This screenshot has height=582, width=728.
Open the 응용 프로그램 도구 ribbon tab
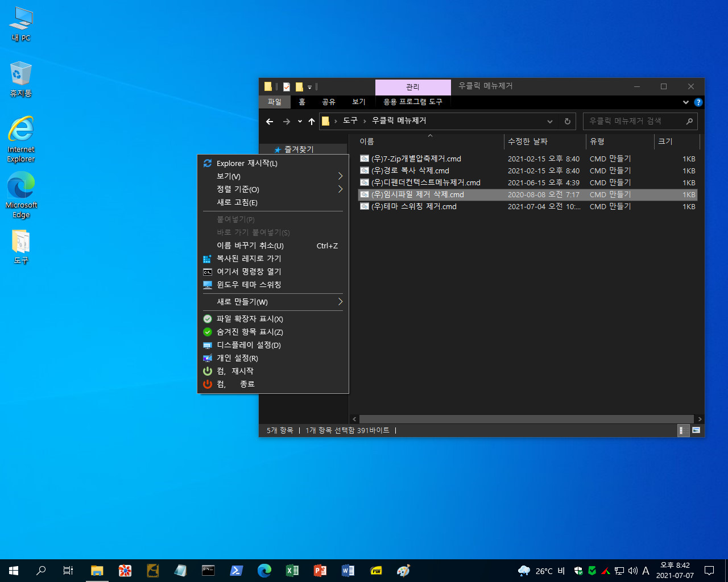[x=413, y=102]
